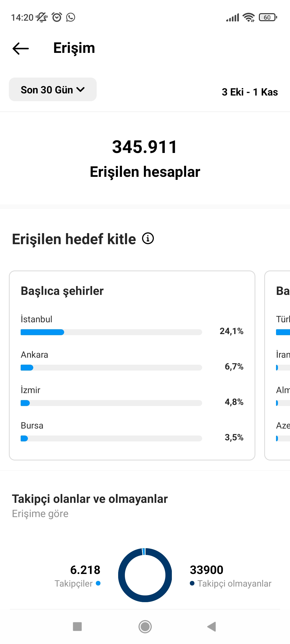Tap the İzmir percentage bar
This screenshot has width=290, height=644.
pos(111,403)
